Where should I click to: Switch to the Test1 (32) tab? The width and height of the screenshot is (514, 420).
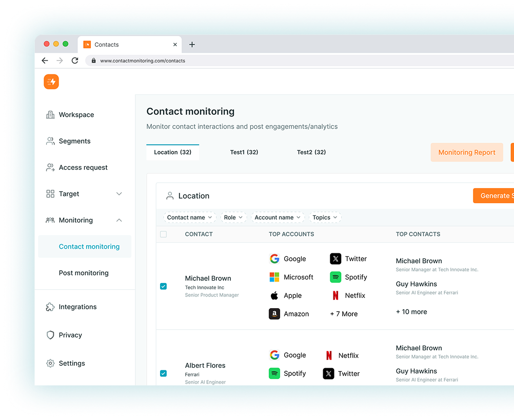coord(244,152)
